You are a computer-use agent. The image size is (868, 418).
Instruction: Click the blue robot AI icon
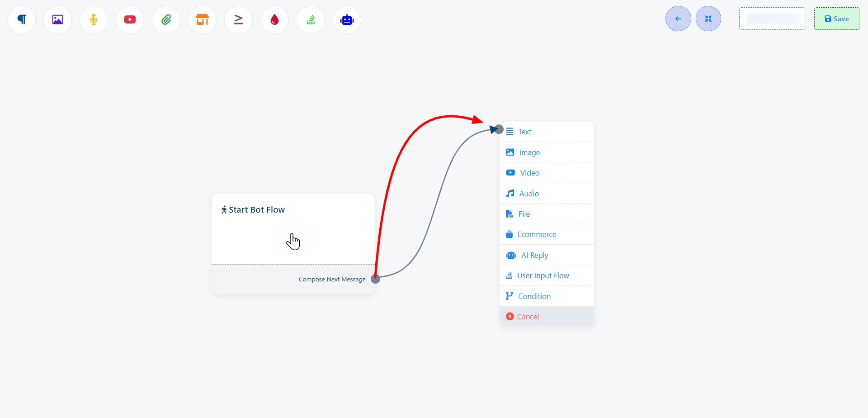pos(347,19)
